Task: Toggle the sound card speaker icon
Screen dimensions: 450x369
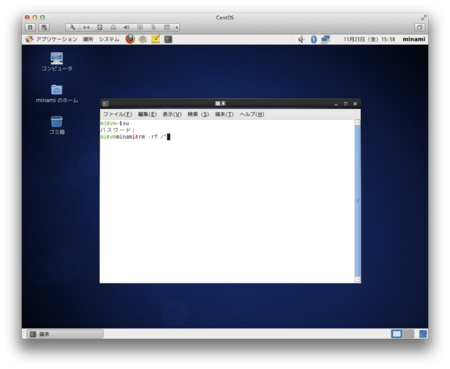Action: pyautogui.click(x=126, y=27)
